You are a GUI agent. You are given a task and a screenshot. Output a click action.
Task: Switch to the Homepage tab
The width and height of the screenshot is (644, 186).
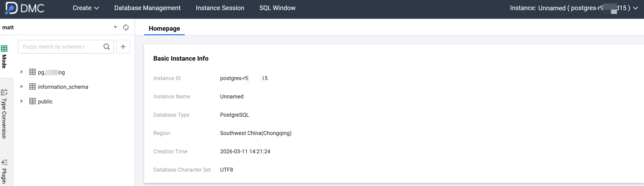pyautogui.click(x=164, y=29)
